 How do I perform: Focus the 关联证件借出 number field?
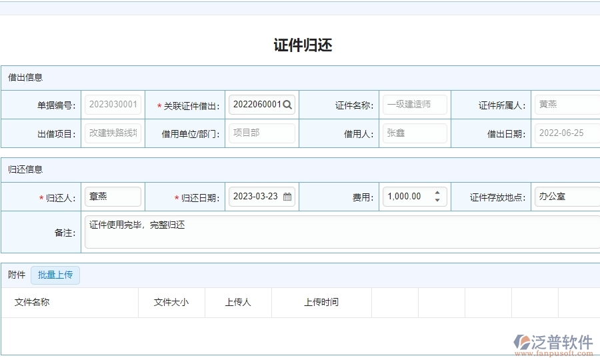(x=256, y=105)
